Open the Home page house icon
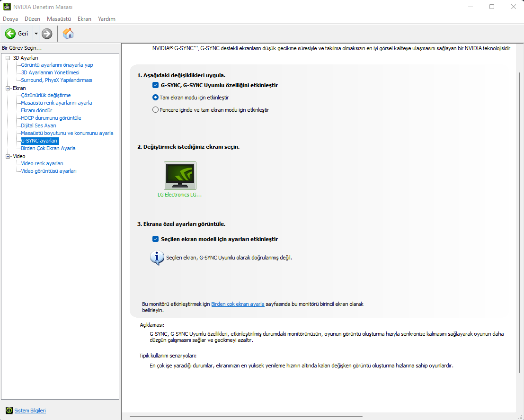This screenshot has width=524, height=420. [x=68, y=34]
